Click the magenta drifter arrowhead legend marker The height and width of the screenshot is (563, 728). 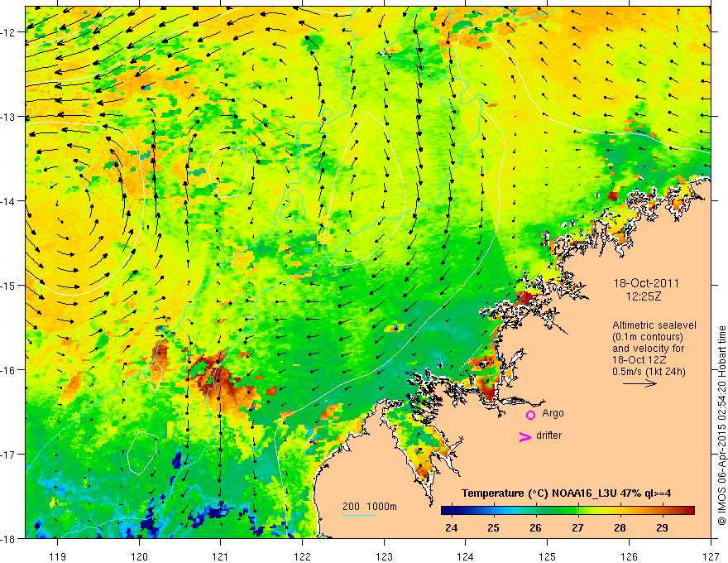(525, 436)
